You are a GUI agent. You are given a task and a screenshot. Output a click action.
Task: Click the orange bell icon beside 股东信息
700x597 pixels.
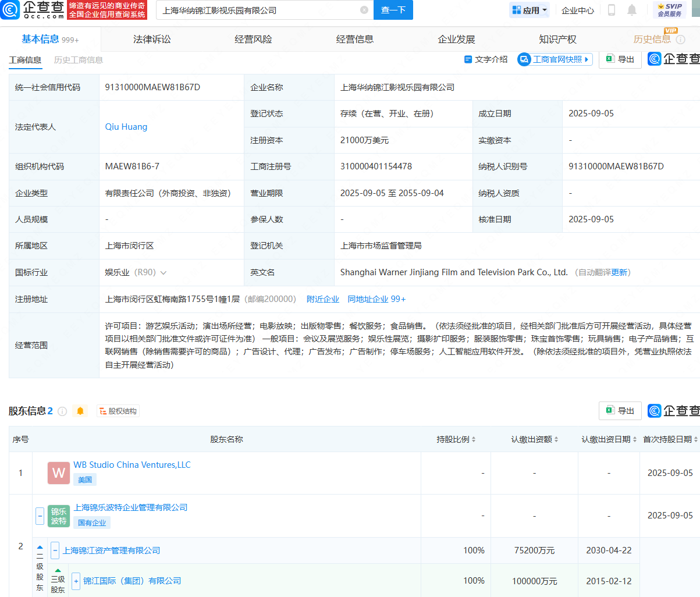[80, 411]
